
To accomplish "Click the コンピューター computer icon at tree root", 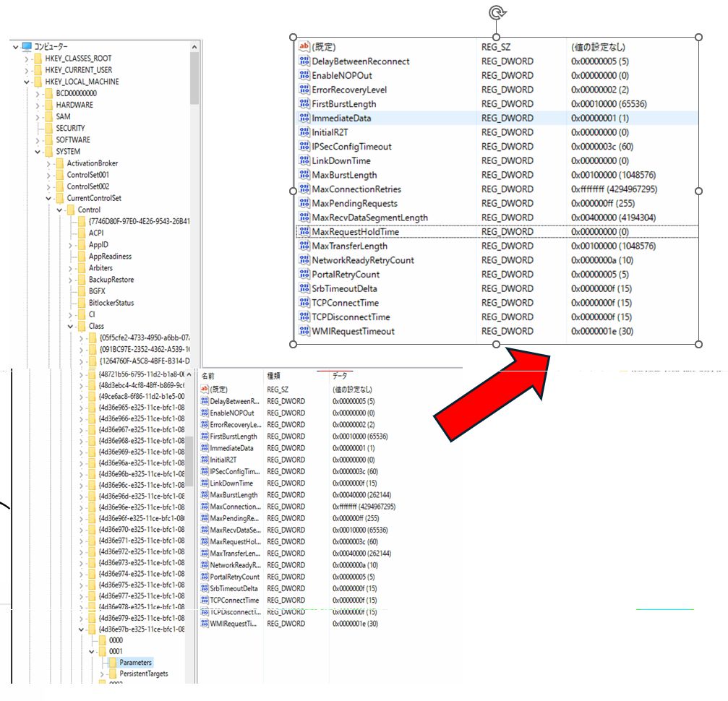I will pyautogui.click(x=27, y=46).
